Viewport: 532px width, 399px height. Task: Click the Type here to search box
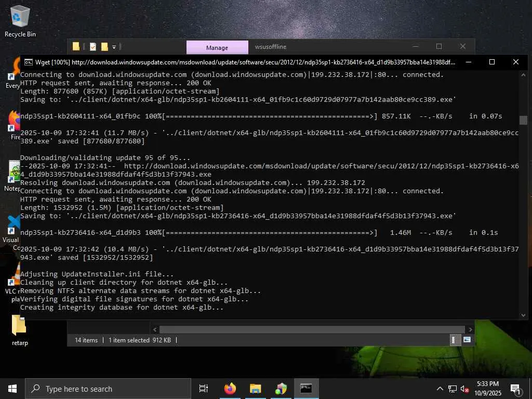point(108,389)
